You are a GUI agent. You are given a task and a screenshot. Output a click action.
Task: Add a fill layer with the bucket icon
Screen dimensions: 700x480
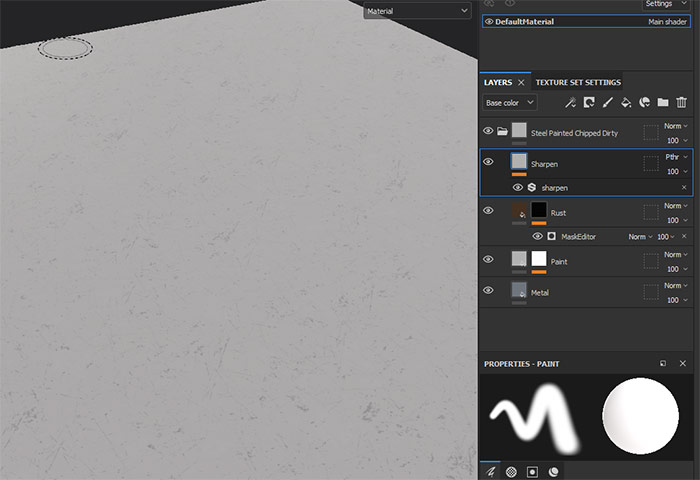(x=625, y=102)
